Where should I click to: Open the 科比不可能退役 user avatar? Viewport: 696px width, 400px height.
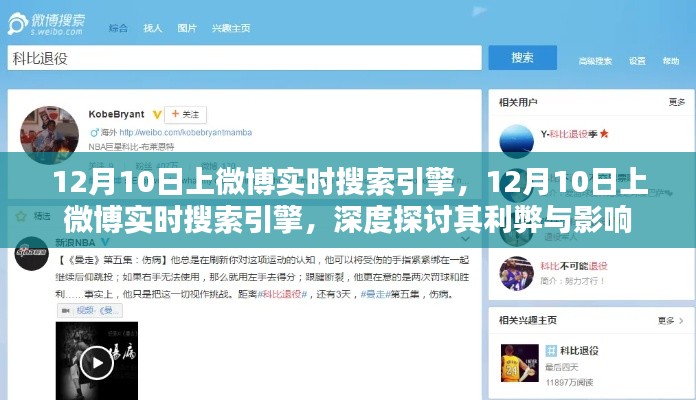point(516,273)
